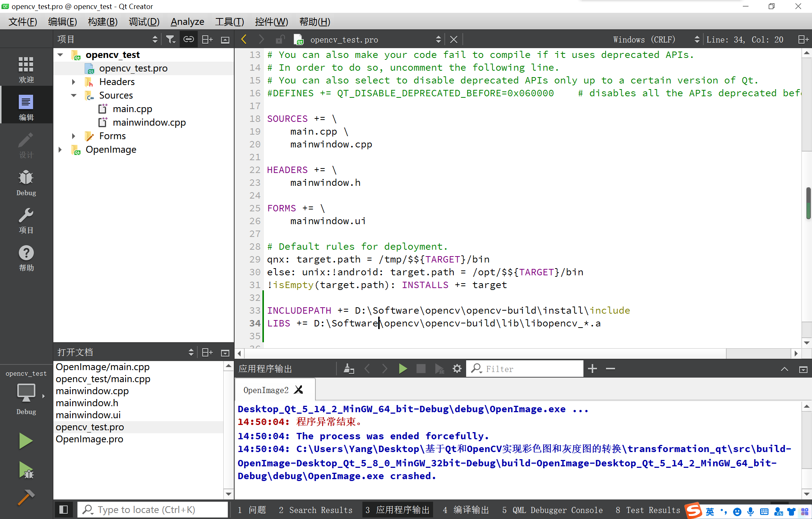812x519 pixels.
Task: Expand the Headers folder in the project tree
Action: (74, 82)
